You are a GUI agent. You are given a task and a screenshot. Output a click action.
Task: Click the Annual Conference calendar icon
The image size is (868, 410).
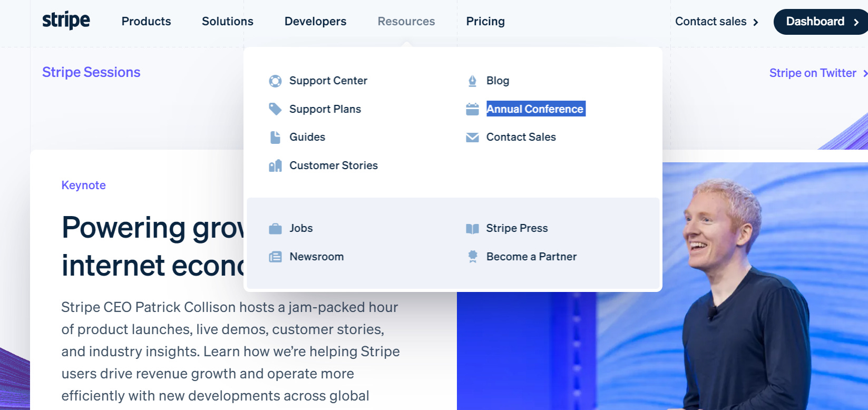[472, 109]
